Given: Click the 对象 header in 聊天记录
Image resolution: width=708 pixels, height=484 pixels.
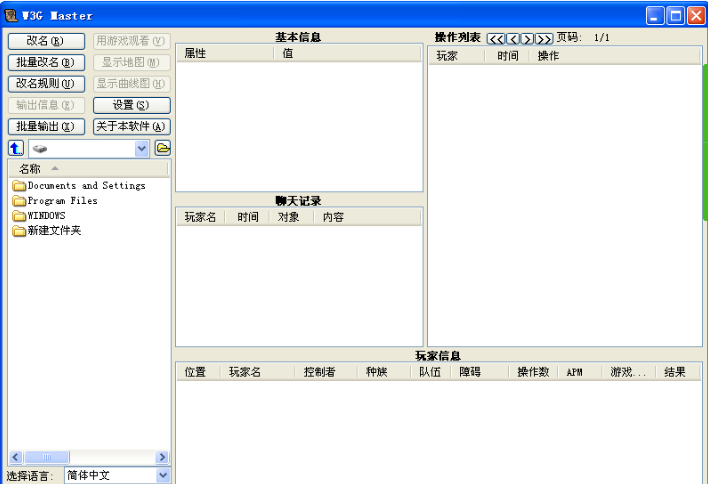Looking at the screenshot, I should pyautogui.click(x=291, y=217).
